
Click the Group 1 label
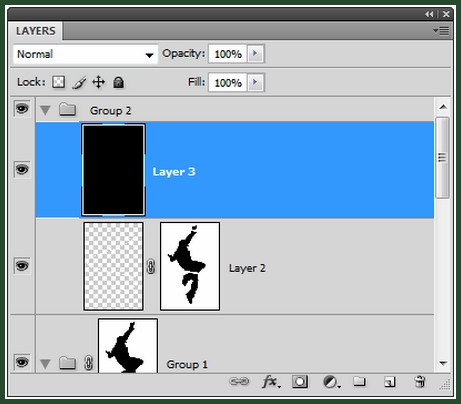(187, 364)
